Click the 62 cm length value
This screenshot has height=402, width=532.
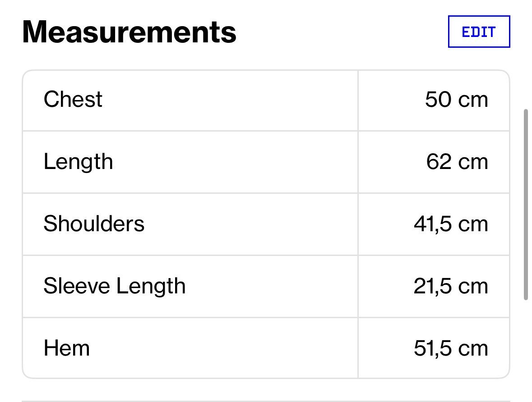[457, 162]
